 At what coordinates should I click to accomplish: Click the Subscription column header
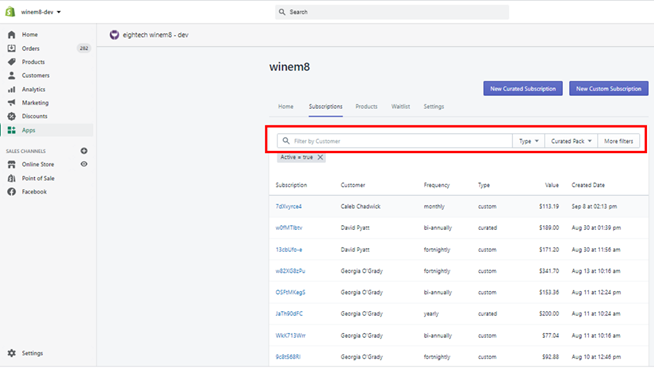click(x=291, y=185)
